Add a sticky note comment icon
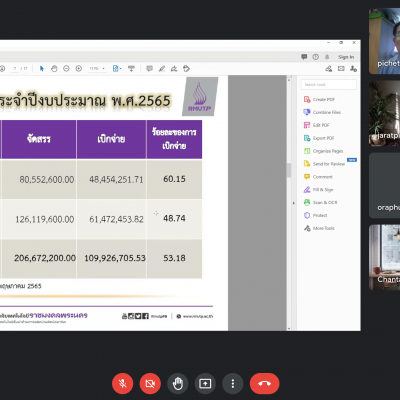This screenshot has height=400, width=400. coord(149,69)
